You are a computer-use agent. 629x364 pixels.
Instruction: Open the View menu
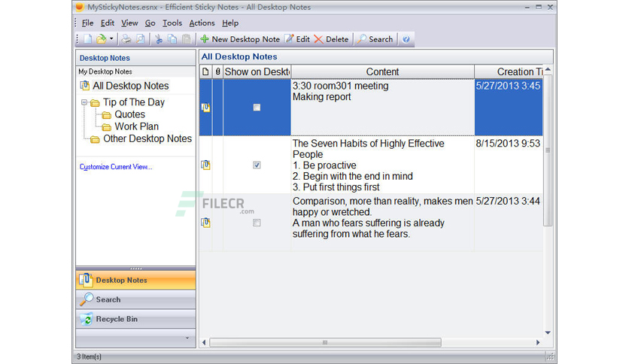129,23
